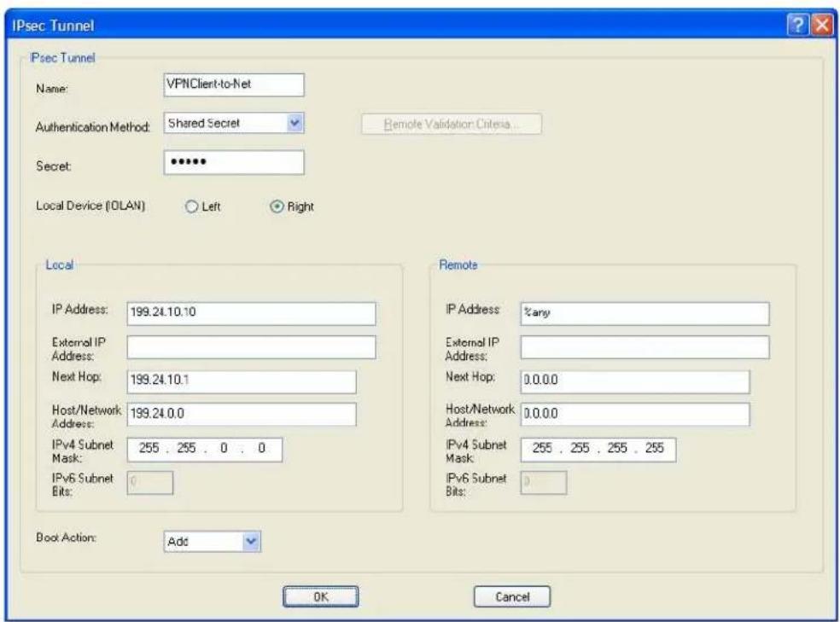Viewport: 840px width, 622px height.
Task: Click the Remote IPv4 Subnet Mask field
Action: pyautogui.click(x=598, y=449)
